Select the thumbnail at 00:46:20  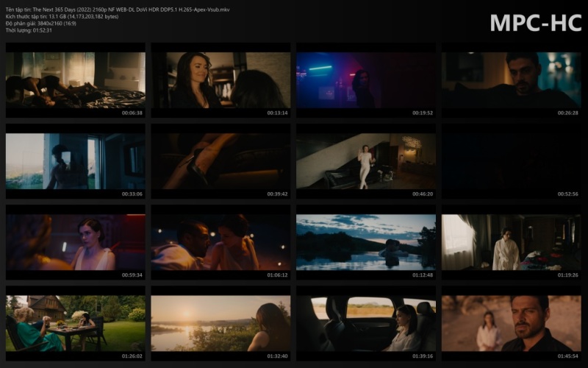[366, 161]
